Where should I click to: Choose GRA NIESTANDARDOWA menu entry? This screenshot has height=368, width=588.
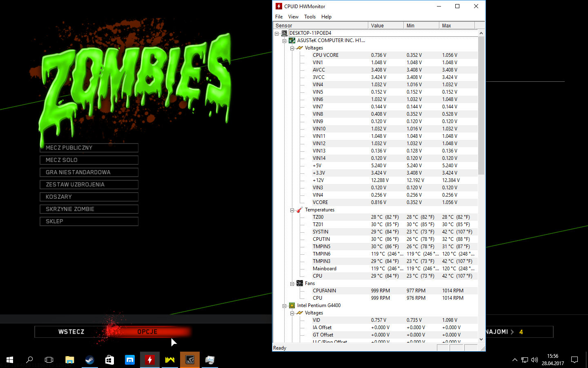89,172
